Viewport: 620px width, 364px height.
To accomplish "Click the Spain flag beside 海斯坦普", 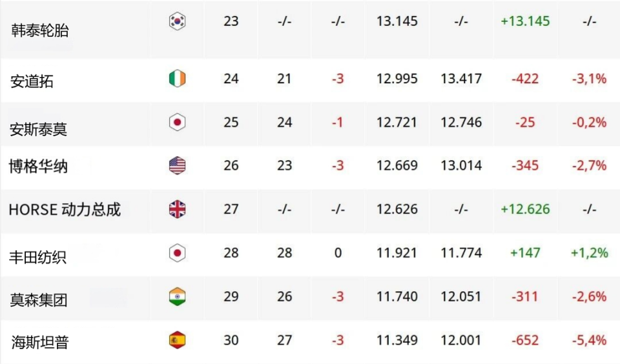I will pos(177,340).
